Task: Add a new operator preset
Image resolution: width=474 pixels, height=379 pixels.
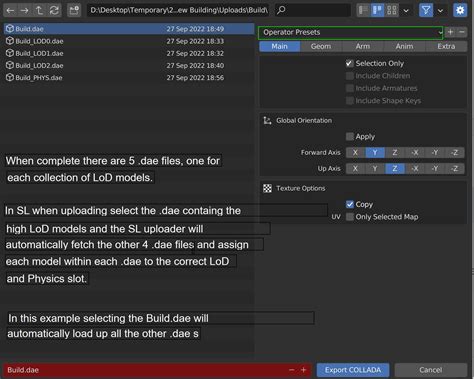Action: (x=450, y=32)
